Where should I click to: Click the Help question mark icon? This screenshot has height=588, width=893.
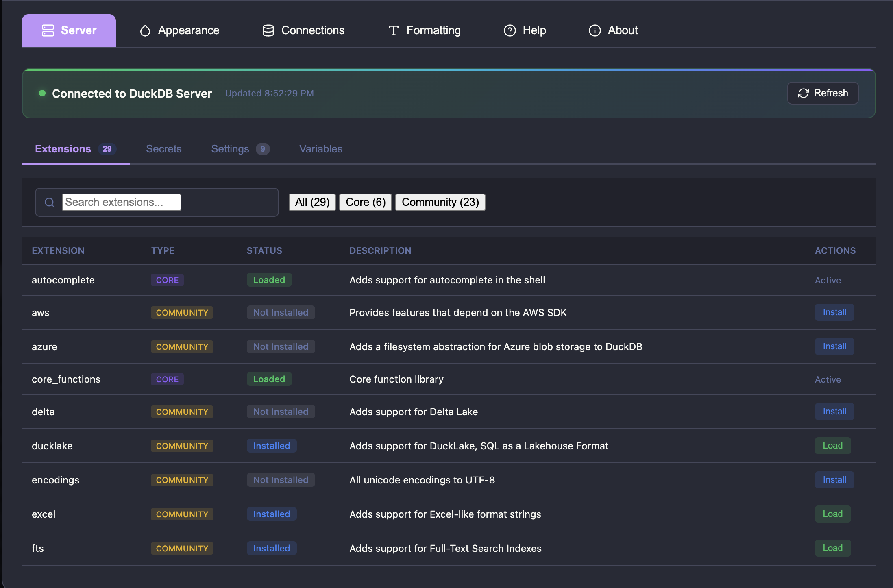point(510,30)
